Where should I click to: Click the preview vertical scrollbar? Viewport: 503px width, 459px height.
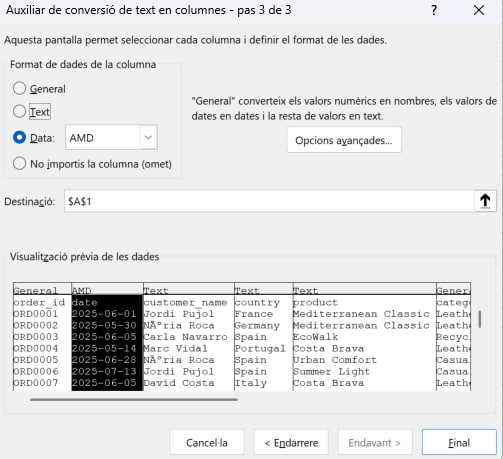pyautogui.click(x=480, y=319)
